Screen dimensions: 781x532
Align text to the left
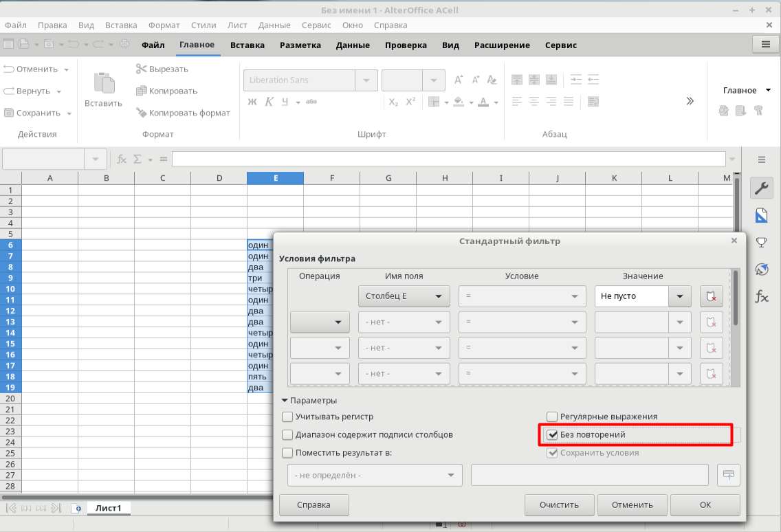point(516,102)
